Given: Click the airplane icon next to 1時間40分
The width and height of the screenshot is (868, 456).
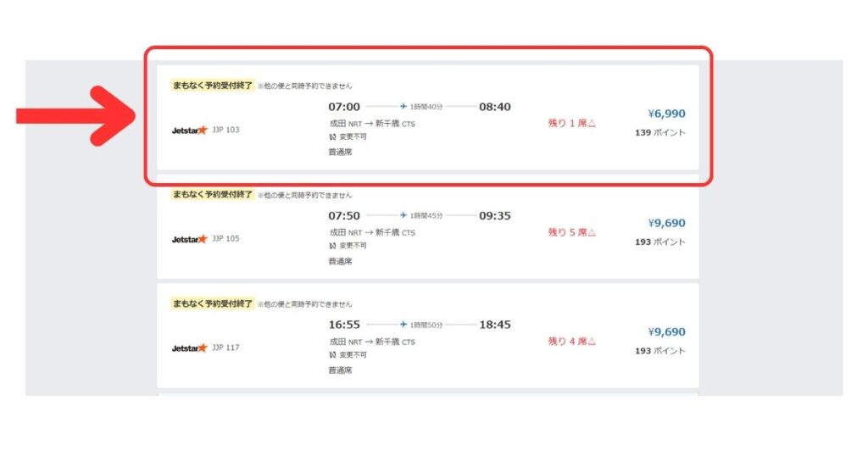Looking at the screenshot, I should [403, 106].
